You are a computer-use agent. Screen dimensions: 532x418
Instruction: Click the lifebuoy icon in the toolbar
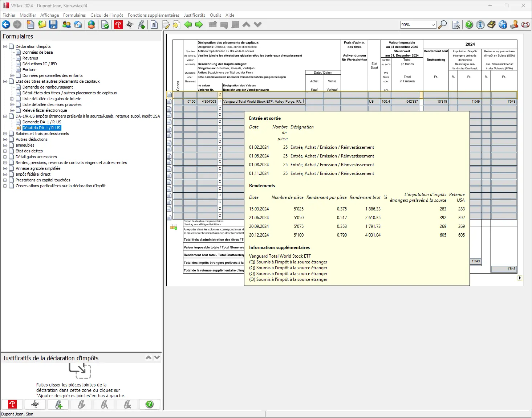click(x=525, y=25)
